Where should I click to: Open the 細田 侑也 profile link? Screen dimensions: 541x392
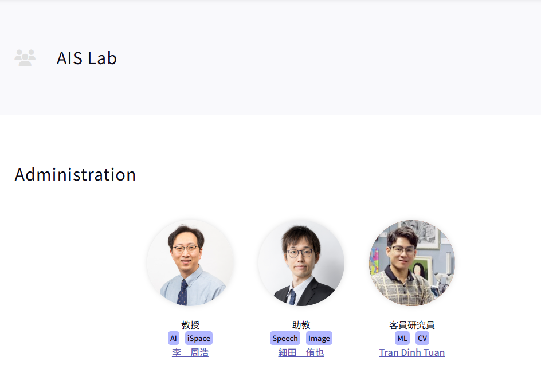point(301,352)
